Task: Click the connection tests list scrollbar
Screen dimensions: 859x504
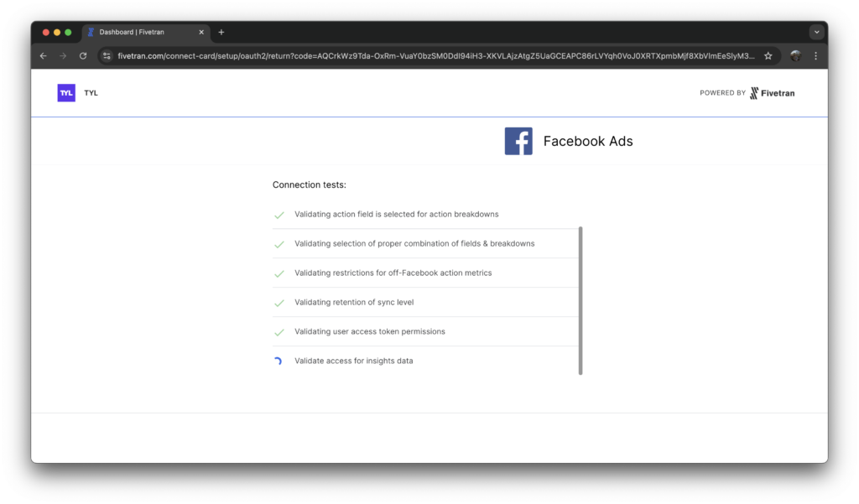Action: tap(580, 299)
